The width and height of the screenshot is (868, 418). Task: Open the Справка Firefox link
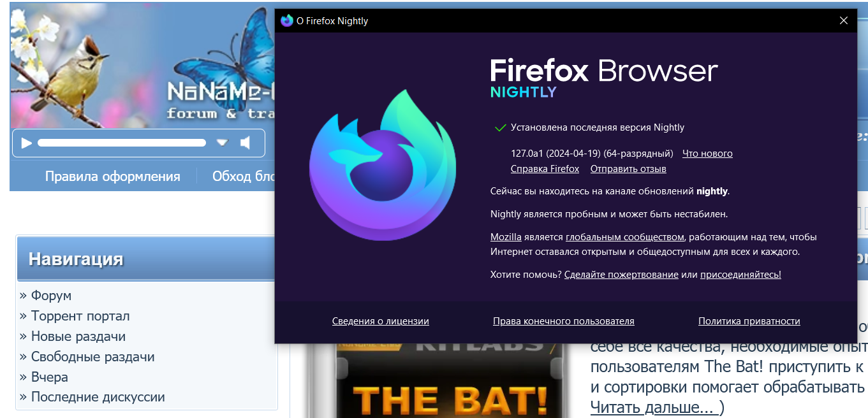[545, 169]
